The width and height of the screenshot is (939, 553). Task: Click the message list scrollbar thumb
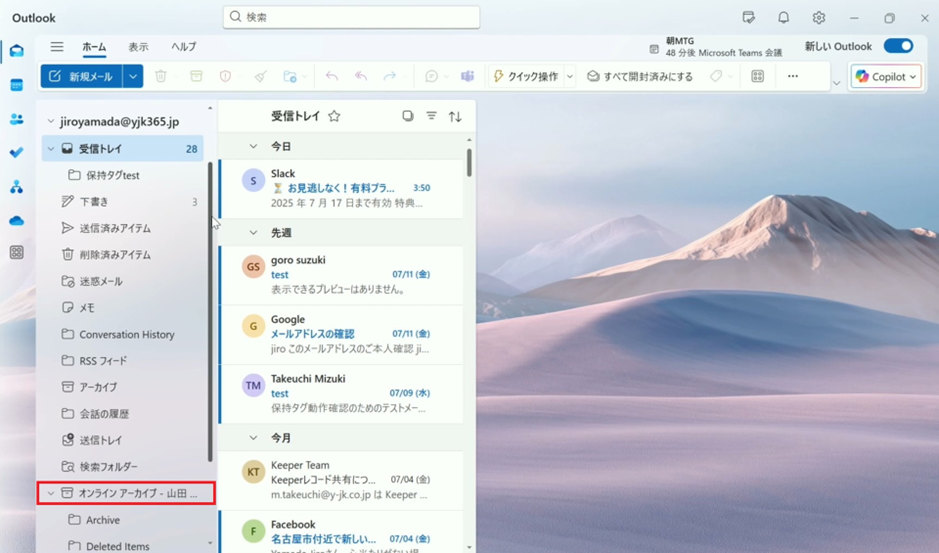click(x=469, y=162)
